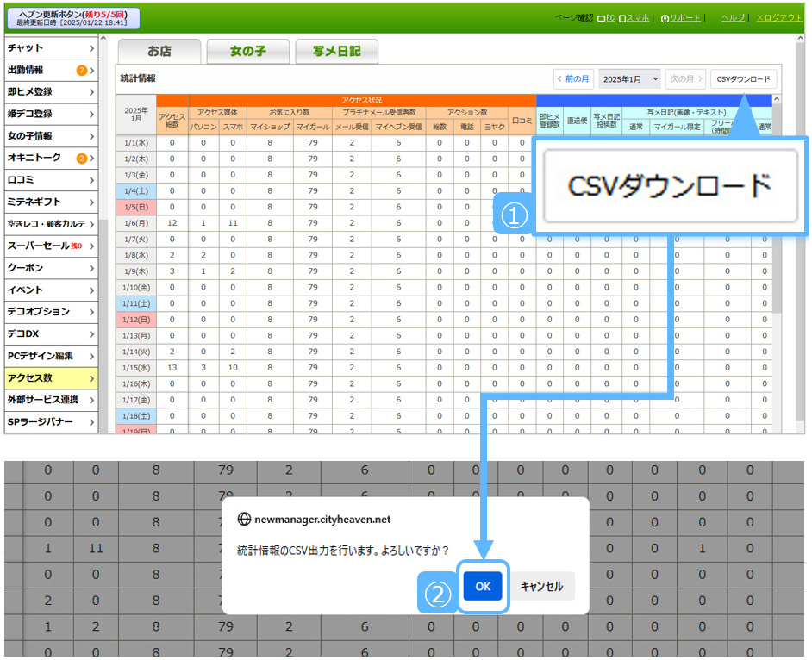Expand the イベント sidebar item
Image resolution: width=812 pixels, height=660 pixels.
click(x=91, y=290)
